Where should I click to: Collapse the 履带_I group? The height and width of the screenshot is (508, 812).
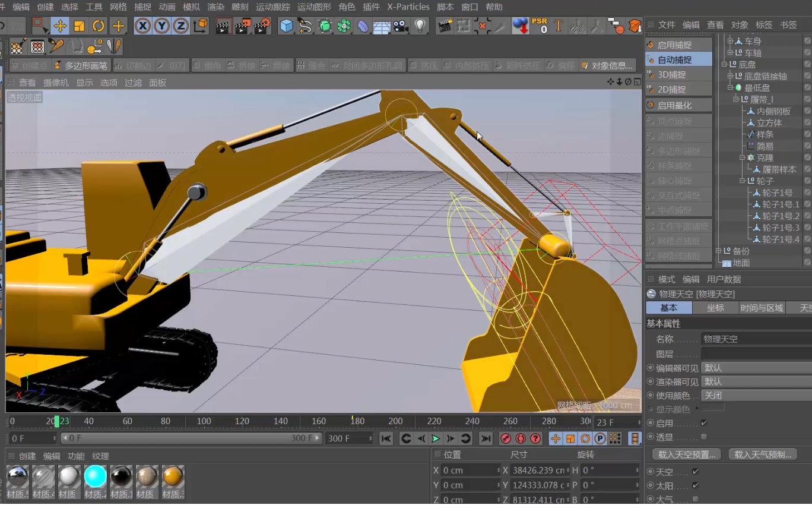735,99
